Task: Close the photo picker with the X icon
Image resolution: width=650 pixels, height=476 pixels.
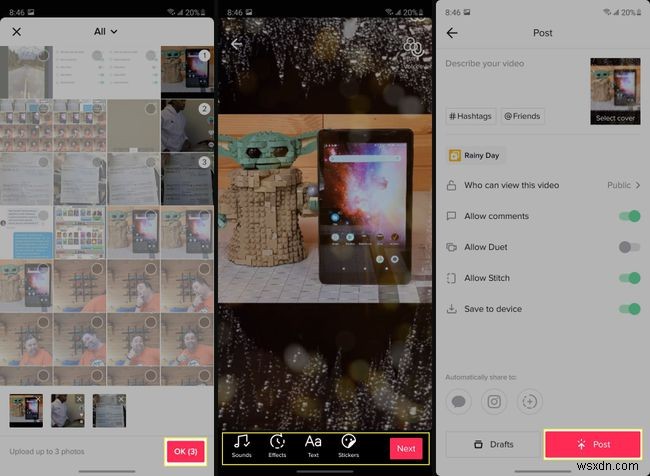Action: click(x=17, y=32)
